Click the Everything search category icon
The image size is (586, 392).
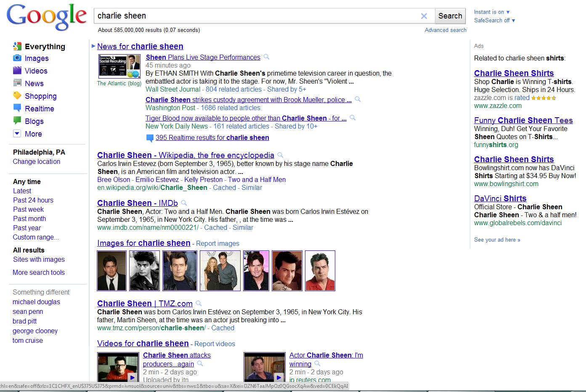17,46
